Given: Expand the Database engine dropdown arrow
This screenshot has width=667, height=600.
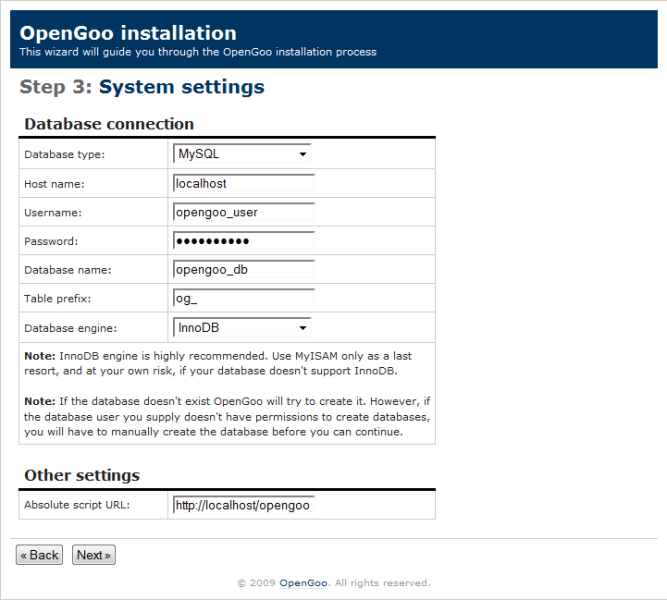Looking at the screenshot, I should tap(302, 328).
